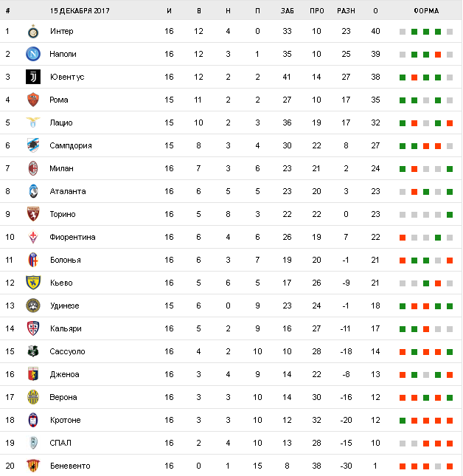
Task: Select the Juventus logo icon
Action: (x=32, y=77)
